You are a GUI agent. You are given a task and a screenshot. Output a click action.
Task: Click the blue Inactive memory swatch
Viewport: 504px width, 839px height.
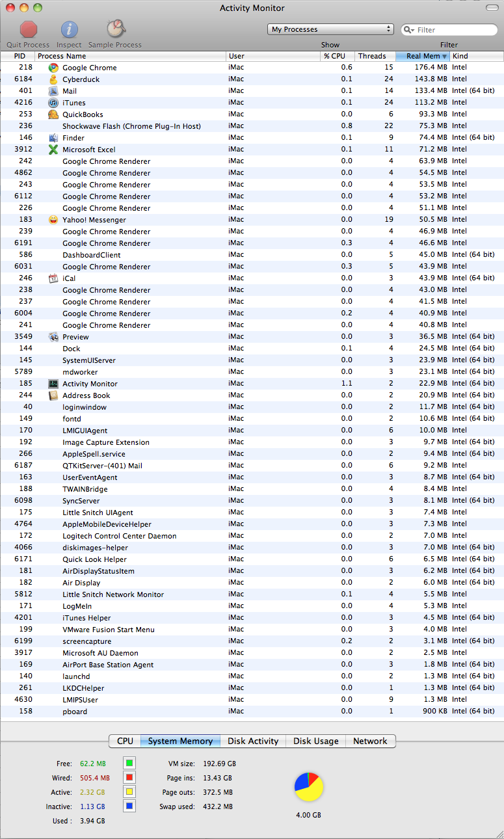click(x=129, y=806)
